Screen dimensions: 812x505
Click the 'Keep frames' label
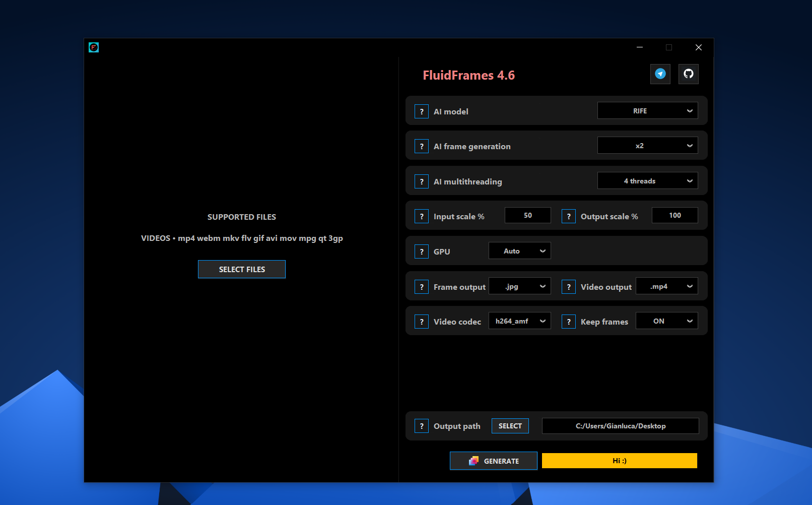click(604, 322)
